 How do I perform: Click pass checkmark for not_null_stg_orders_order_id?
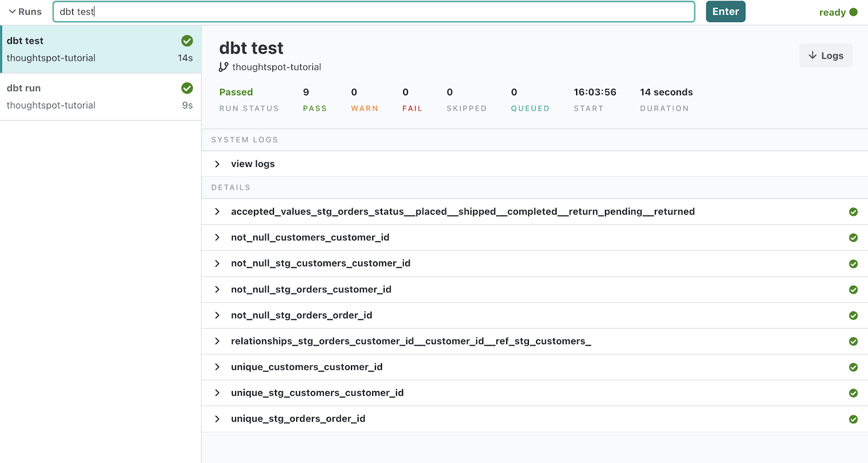pos(853,316)
